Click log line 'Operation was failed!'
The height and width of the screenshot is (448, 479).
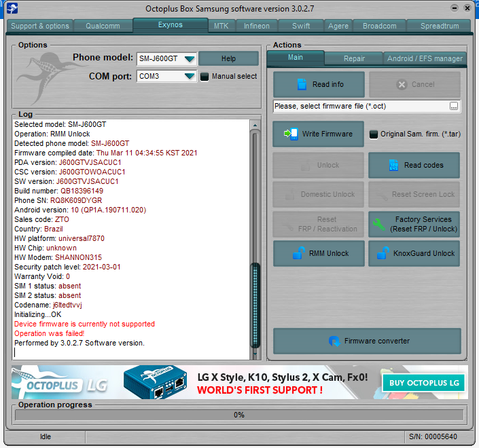coord(49,333)
